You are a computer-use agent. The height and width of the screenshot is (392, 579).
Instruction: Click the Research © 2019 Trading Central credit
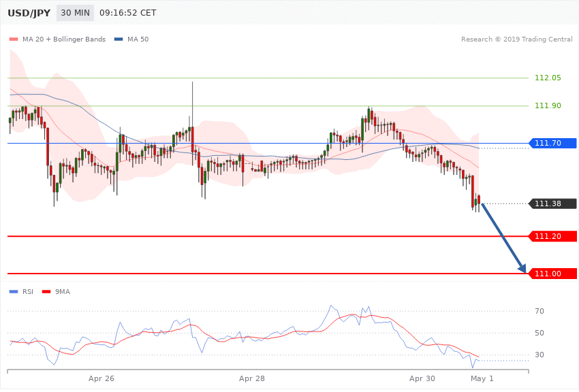click(516, 39)
